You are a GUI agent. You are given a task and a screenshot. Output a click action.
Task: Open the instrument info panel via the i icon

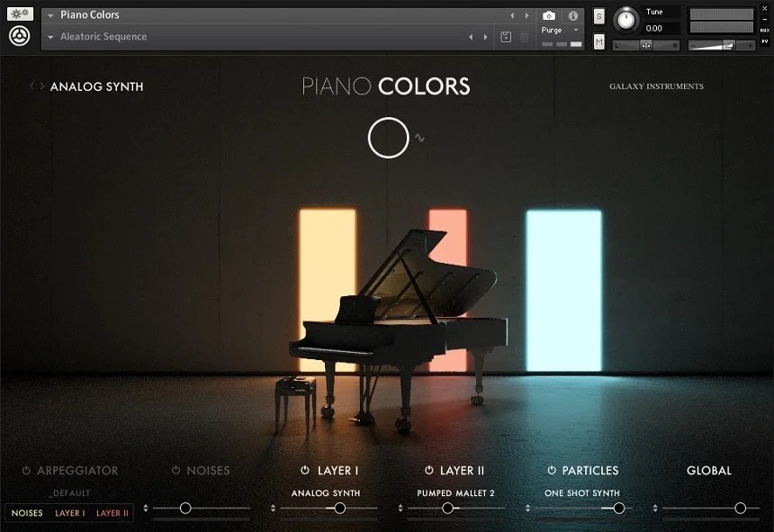click(x=572, y=14)
